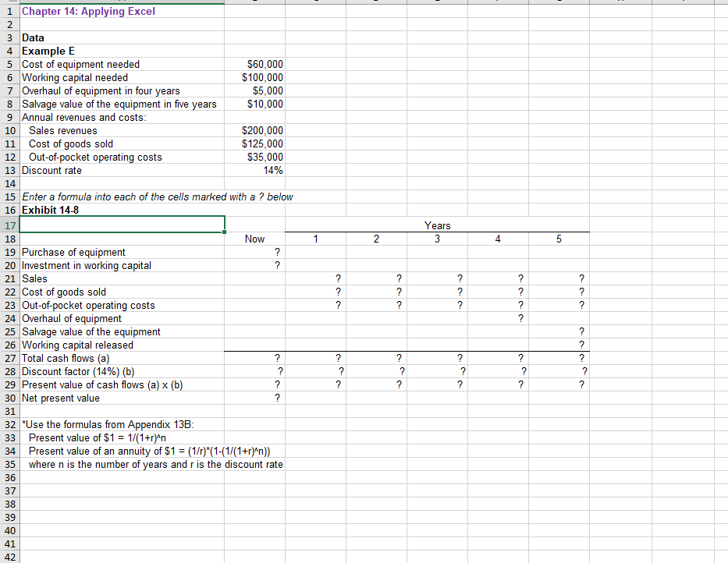Click the Salvage value of the equipment '?' cell
The height and width of the screenshot is (563, 728).
tap(559, 332)
